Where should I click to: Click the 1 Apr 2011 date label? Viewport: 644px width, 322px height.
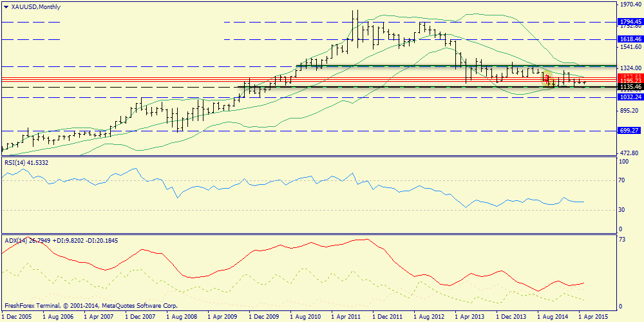tap(347, 317)
